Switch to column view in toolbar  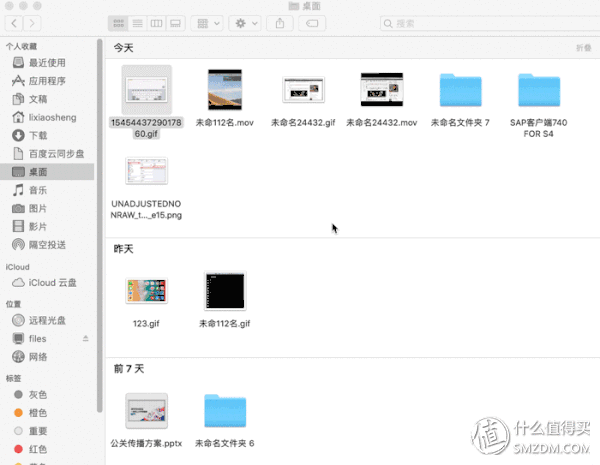tap(156, 23)
